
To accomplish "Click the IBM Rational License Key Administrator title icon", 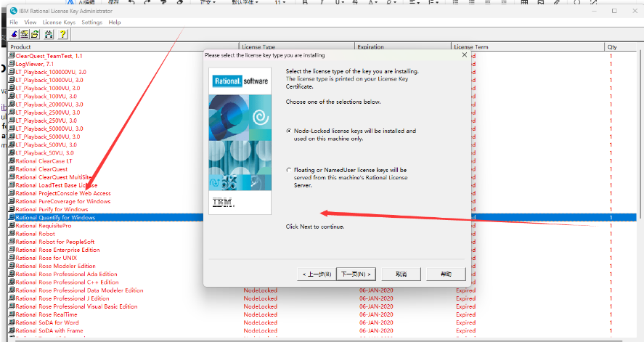I will (14, 11).
